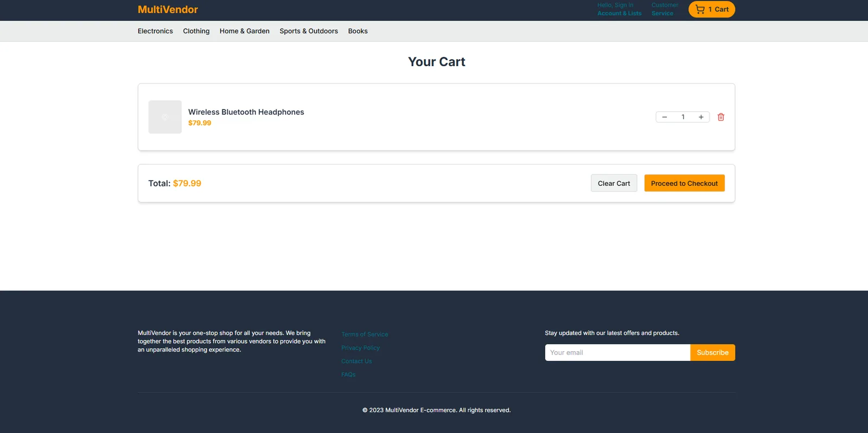Click the 2023 MultiVendor copyright text
Image resolution: width=868 pixels, height=433 pixels.
point(437,410)
